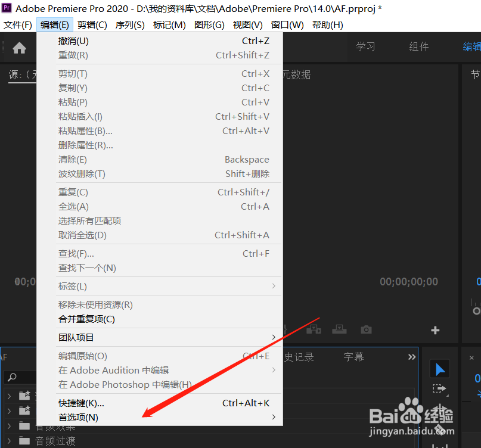Screen dimensions: 481x448
Task: Click the search magnifier in Effects panel
Action: pyautogui.click(x=12, y=377)
